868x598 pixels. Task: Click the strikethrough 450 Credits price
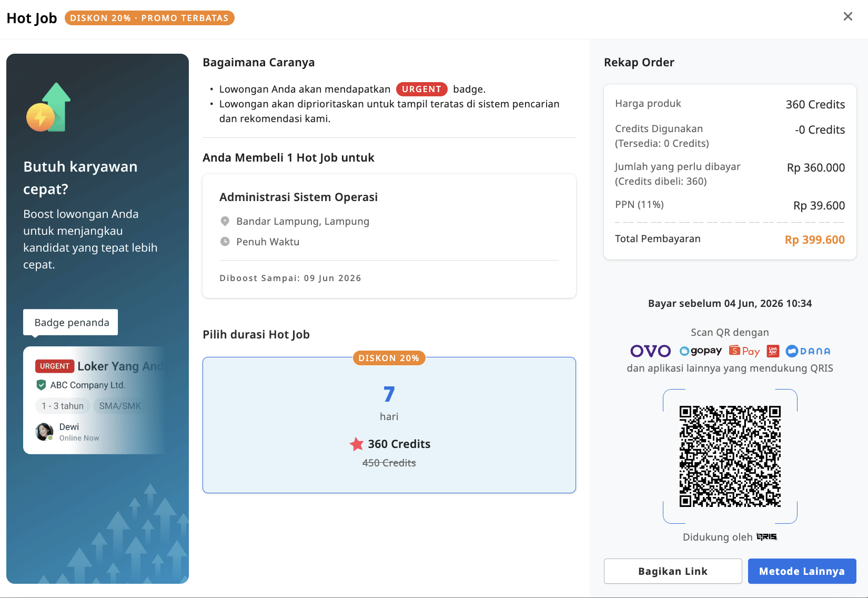click(x=389, y=463)
